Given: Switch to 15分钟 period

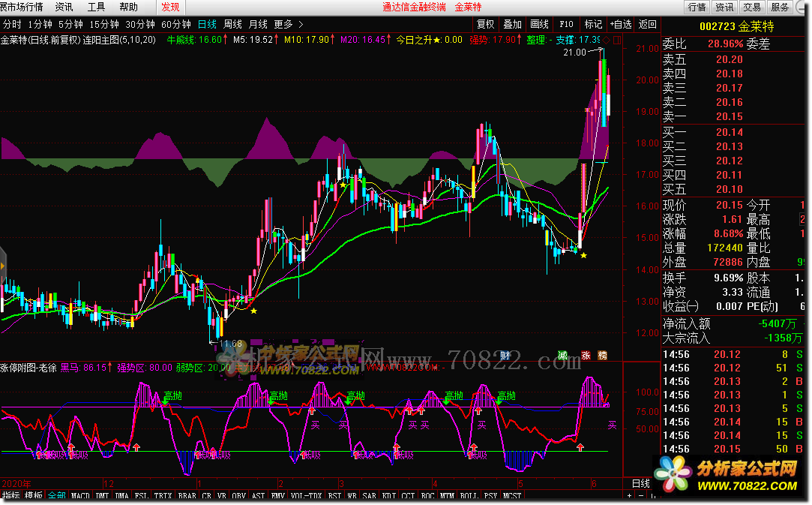Looking at the screenshot, I should (104, 24).
